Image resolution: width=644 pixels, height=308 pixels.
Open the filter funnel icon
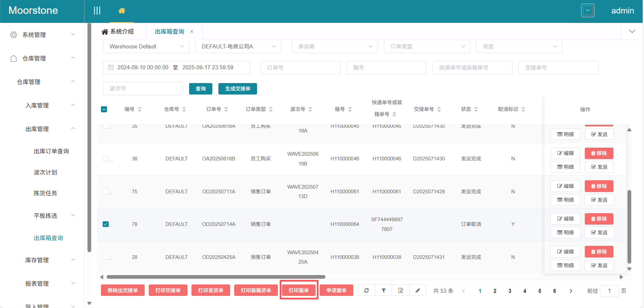pyautogui.click(x=384, y=291)
